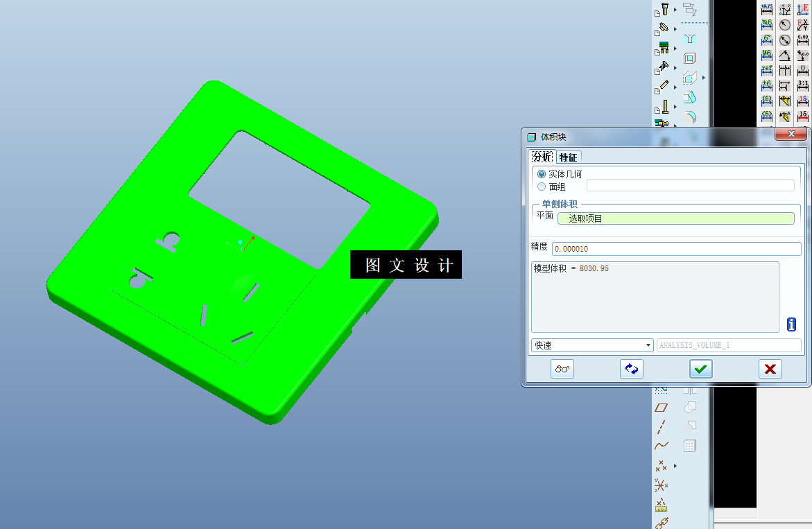
Task: Select the yellow support pillar icon
Action: [x=662, y=107]
